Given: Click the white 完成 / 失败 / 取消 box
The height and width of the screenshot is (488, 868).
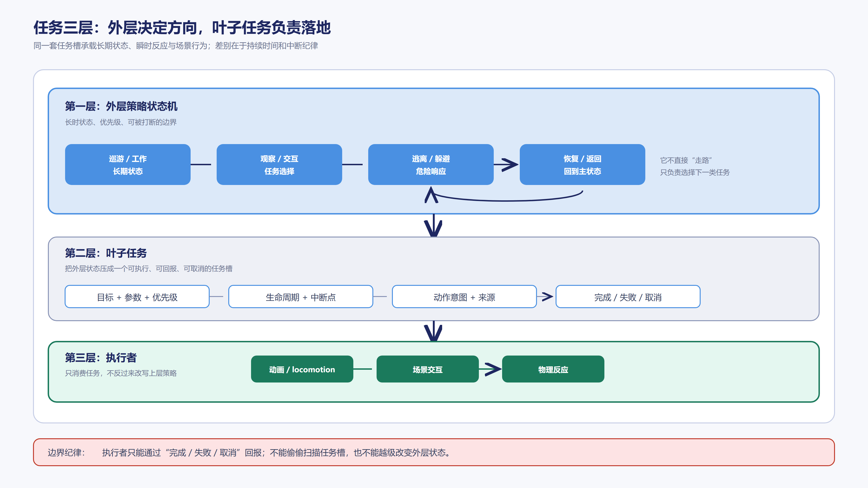Looking at the screenshot, I should point(628,297).
